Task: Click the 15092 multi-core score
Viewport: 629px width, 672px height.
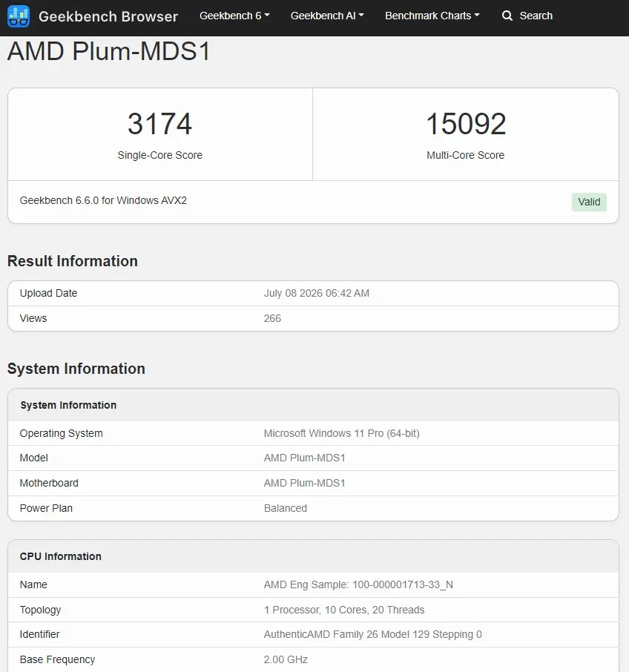Action: [x=466, y=124]
